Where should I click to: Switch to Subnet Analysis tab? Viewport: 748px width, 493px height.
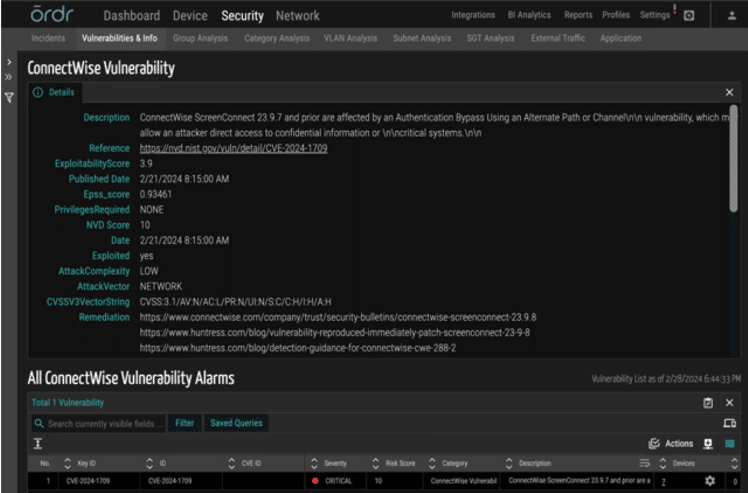[x=422, y=38]
